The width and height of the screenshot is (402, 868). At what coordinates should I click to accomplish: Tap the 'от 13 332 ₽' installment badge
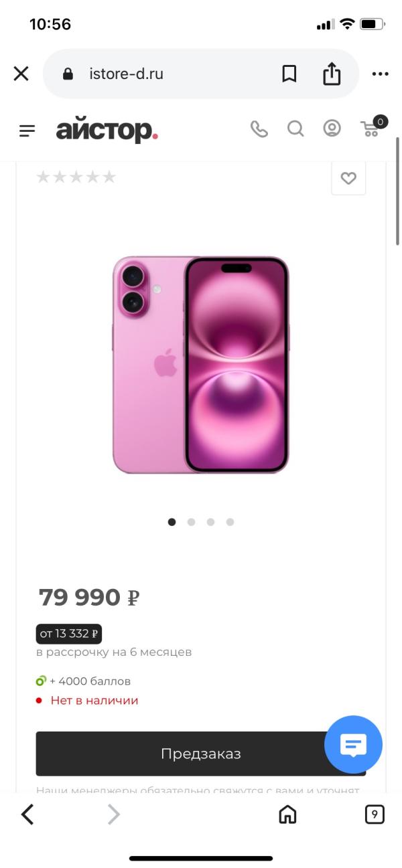tap(69, 633)
